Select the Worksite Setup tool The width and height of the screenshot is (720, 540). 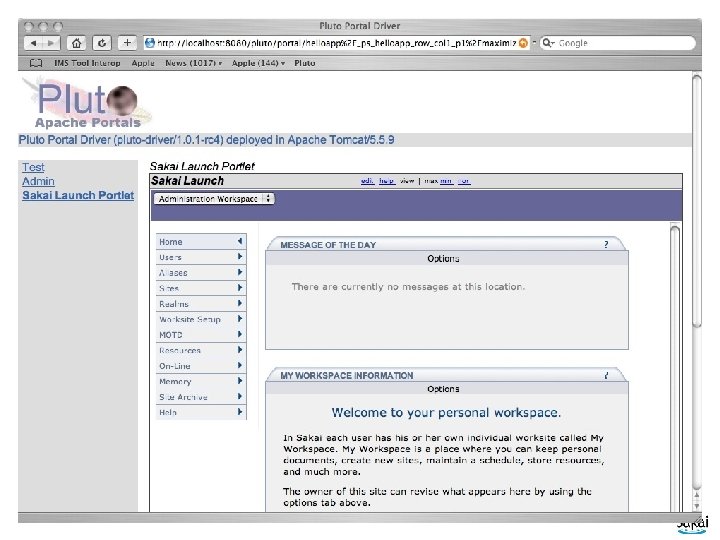pos(201,319)
